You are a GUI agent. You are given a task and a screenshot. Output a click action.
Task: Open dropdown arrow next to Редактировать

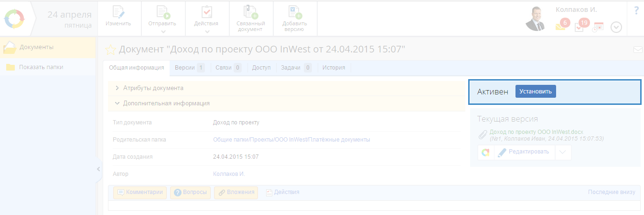[x=563, y=153]
